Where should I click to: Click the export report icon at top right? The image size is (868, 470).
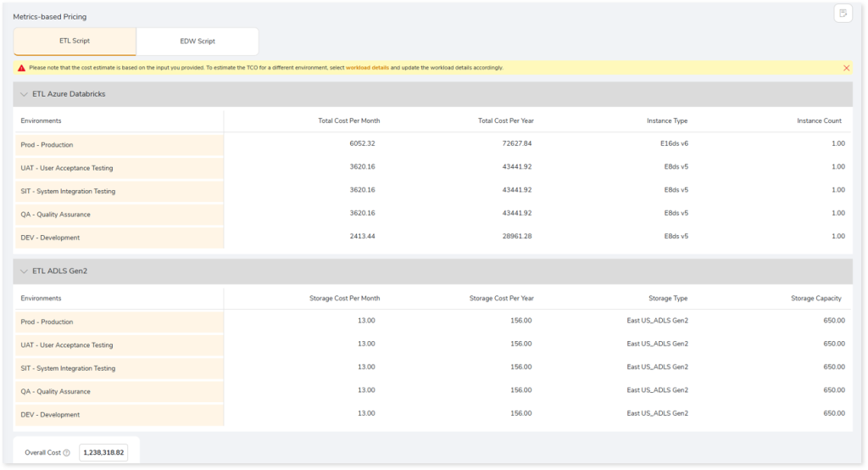(843, 14)
